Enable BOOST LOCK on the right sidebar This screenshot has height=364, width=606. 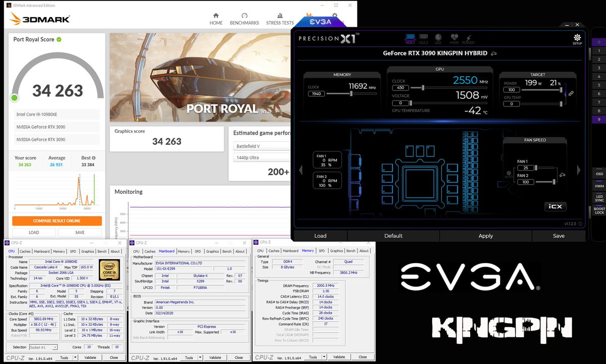[599, 210]
